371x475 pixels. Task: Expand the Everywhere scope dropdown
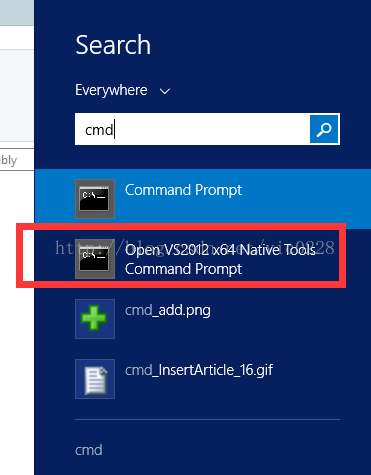123,90
